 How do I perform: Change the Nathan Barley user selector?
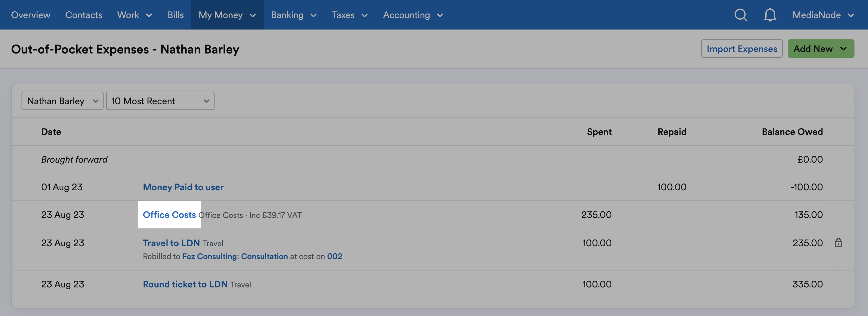pos(62,101)
